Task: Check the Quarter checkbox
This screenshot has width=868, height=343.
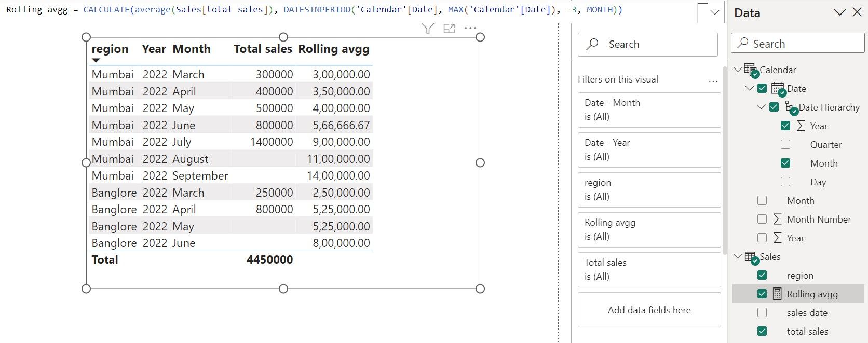Action: (785, 145)
